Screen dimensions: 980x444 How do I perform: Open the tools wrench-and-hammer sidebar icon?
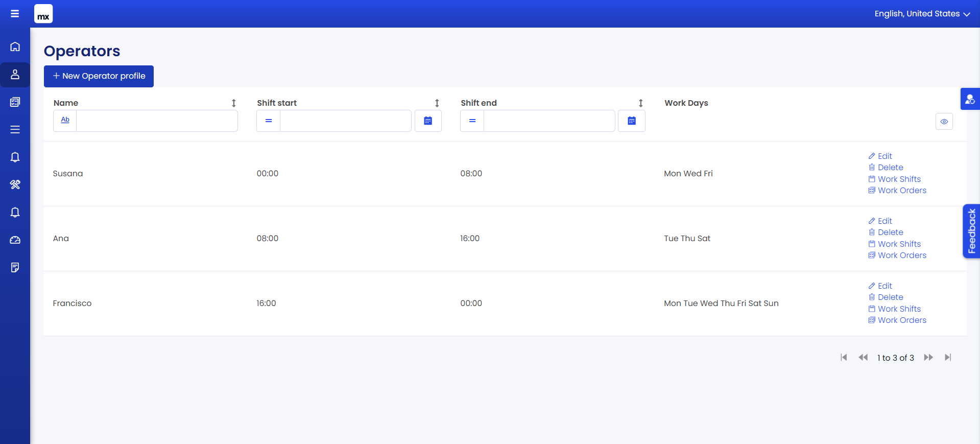[x=15, y=184]
